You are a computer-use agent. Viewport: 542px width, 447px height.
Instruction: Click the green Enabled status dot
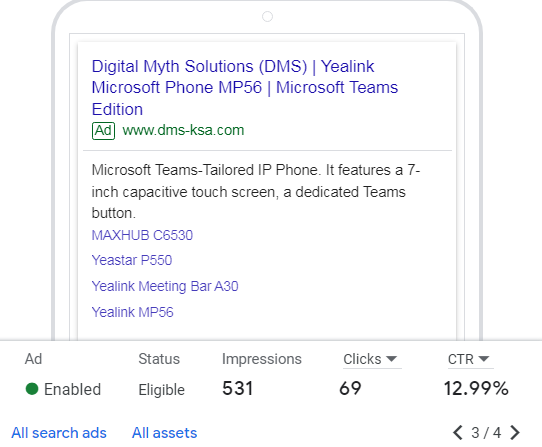point(32,389)
